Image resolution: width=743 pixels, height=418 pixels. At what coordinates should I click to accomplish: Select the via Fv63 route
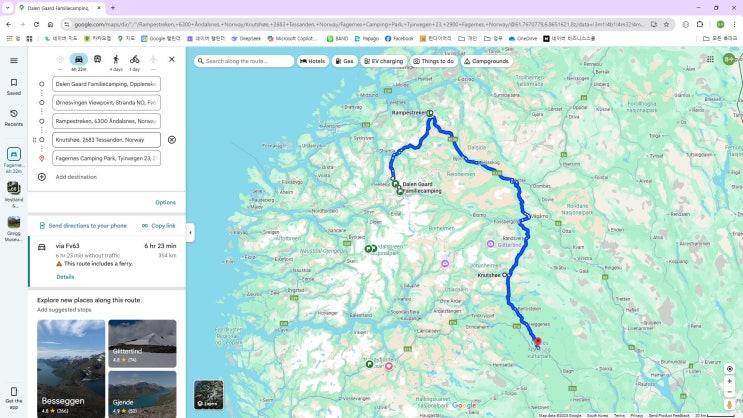(x=107, y=262)
